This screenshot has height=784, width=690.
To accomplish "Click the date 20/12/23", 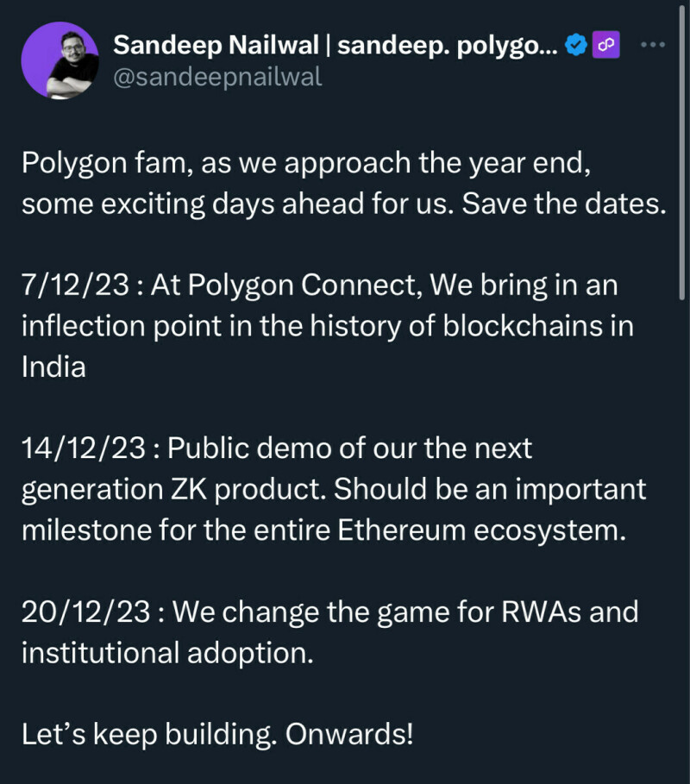I will pos(86,612).
